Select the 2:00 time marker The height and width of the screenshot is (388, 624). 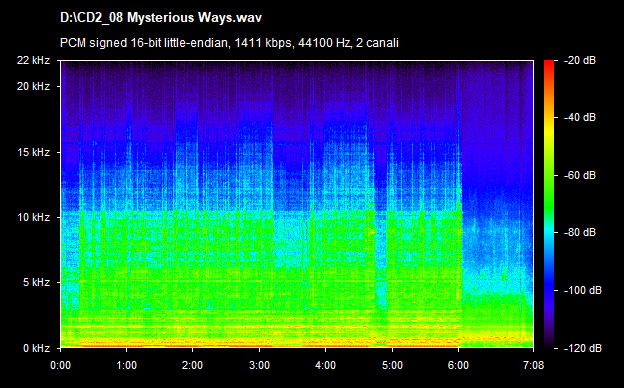click(193, 365)
